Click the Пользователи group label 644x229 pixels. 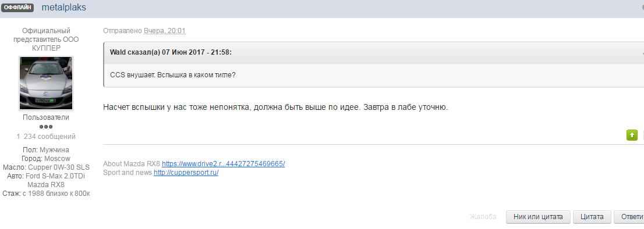coord(46,117)
